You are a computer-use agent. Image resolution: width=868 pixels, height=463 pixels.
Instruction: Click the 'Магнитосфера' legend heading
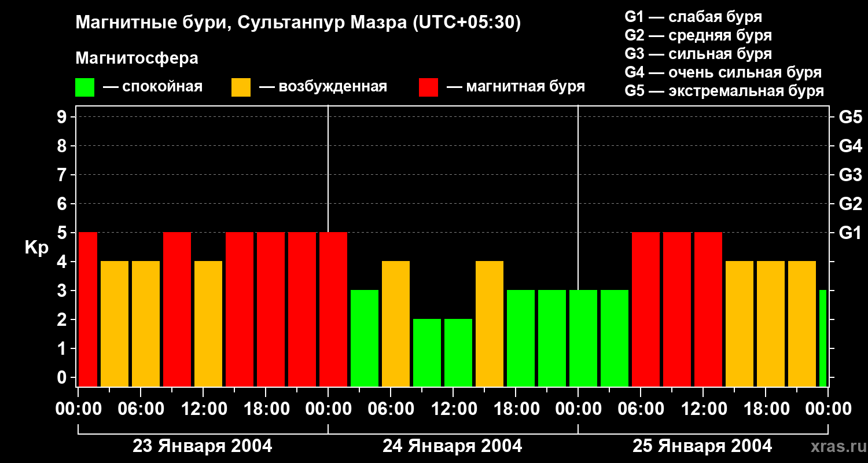click(x=137, y=58)
